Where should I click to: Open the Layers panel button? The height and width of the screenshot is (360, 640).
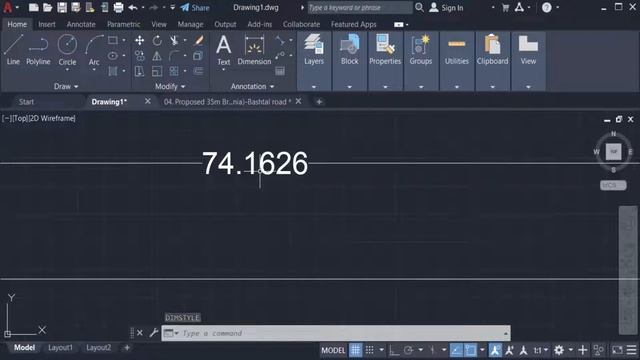[314, 50]
